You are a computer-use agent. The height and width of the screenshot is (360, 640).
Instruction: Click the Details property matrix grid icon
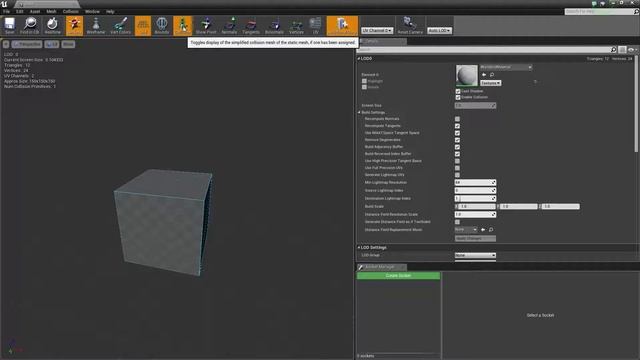pyautogui.click(x=622, y=50)
